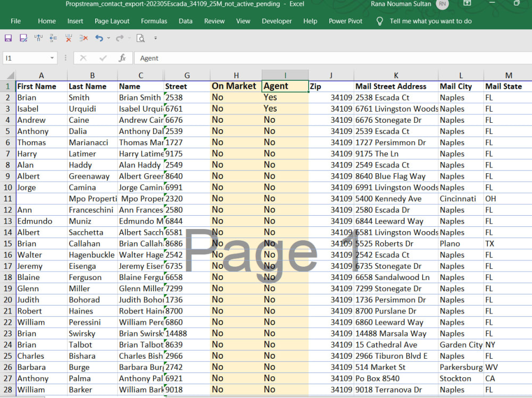Image resolution: width=532 pixels, height=398 pixels.
Task: Click the Mail Street Address header cell
Action: click(396, 86)
